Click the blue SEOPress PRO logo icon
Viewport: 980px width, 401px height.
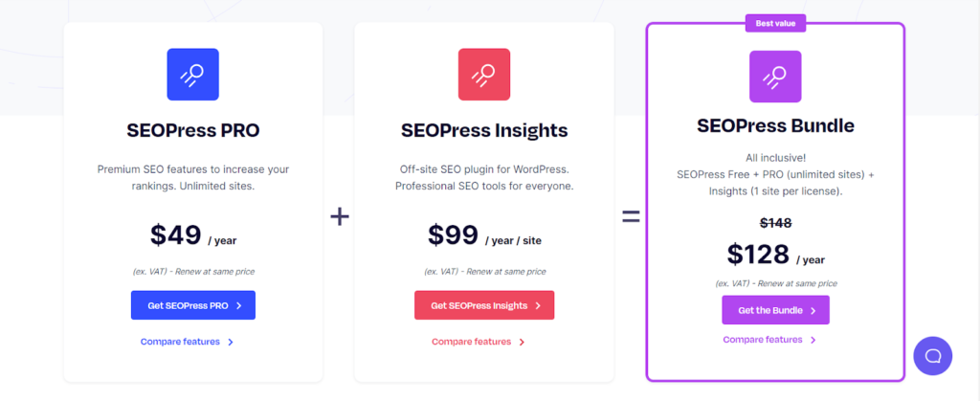192,75
